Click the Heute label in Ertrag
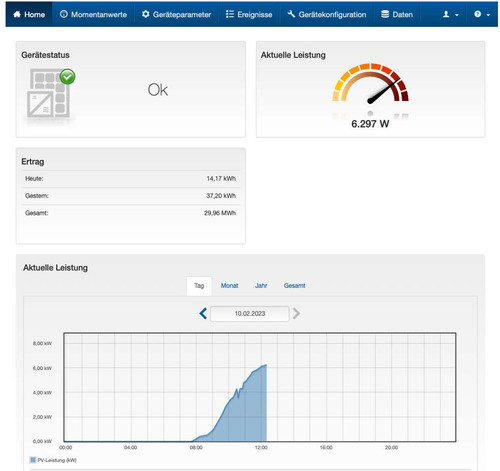 pos(34,179)
